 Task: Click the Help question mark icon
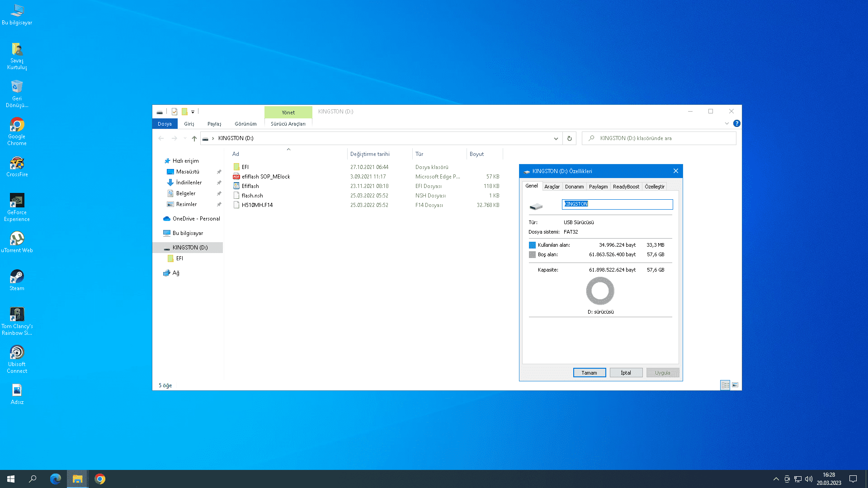coord(736,123)
